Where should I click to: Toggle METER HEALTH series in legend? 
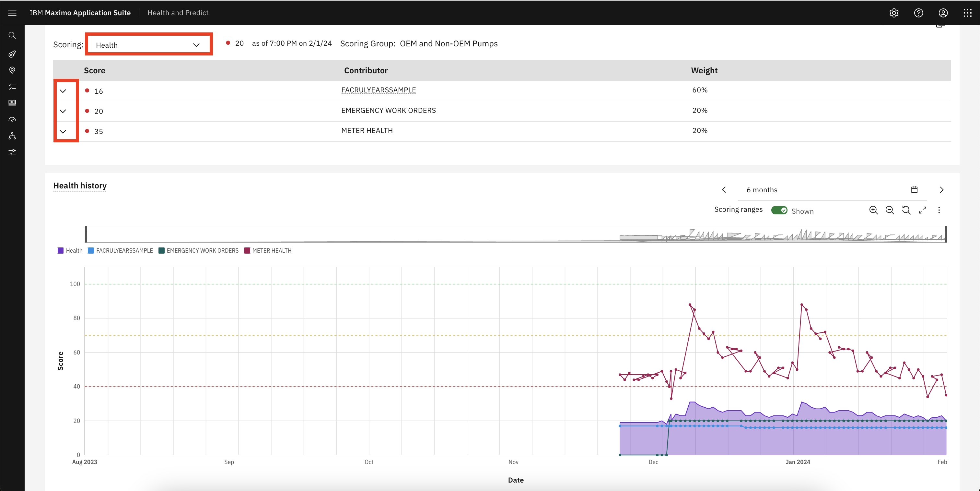267,250
